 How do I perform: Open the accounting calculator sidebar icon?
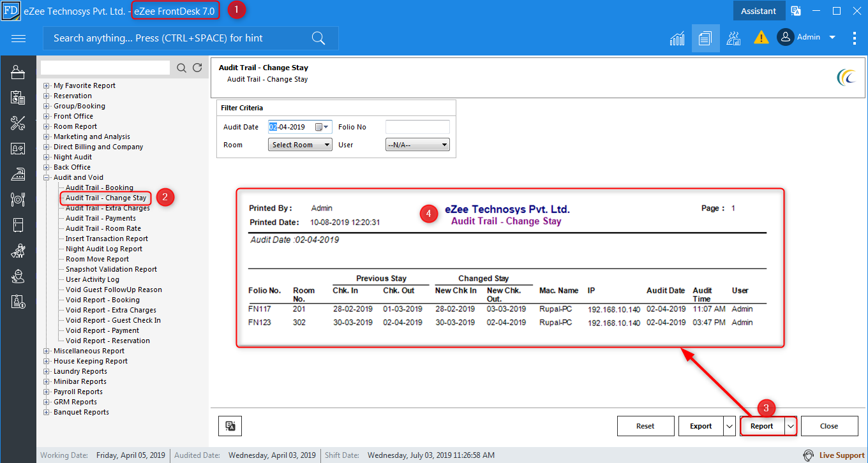(x=18, y=98)
